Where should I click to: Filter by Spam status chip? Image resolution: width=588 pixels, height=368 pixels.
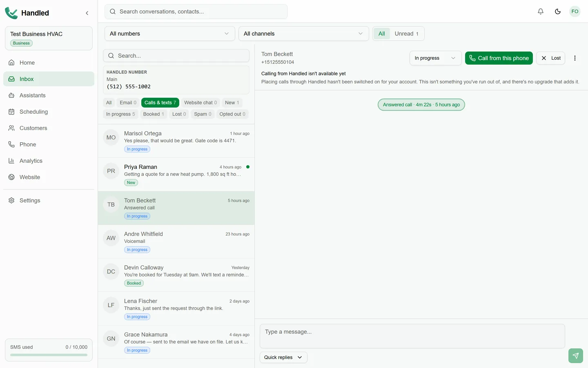pos(203,114)
